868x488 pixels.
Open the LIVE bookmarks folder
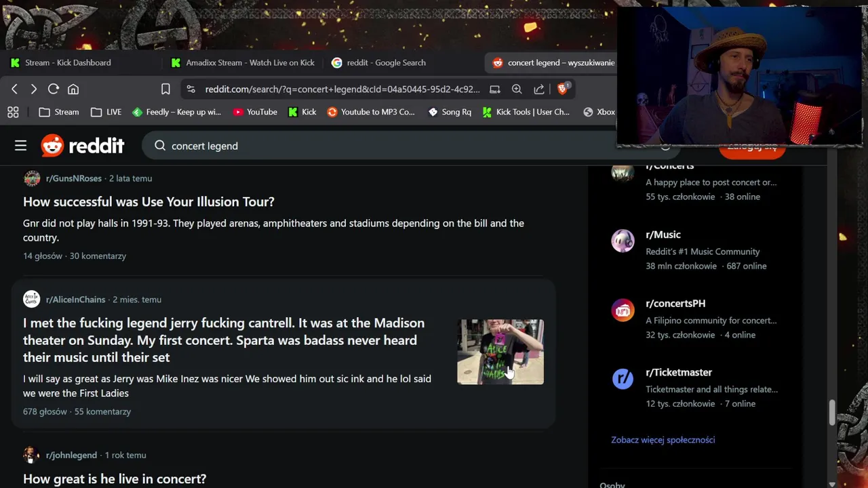coord(106,112)
